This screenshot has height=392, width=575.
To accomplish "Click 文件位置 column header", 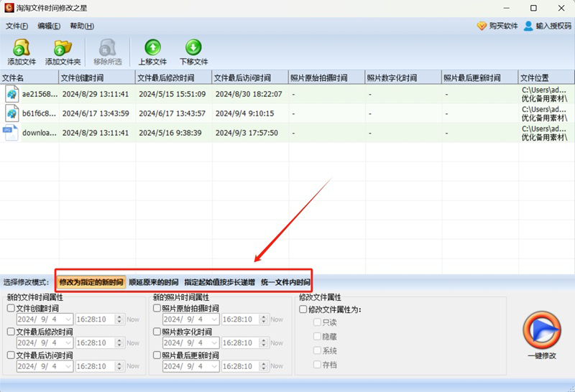I will (546, 78).
